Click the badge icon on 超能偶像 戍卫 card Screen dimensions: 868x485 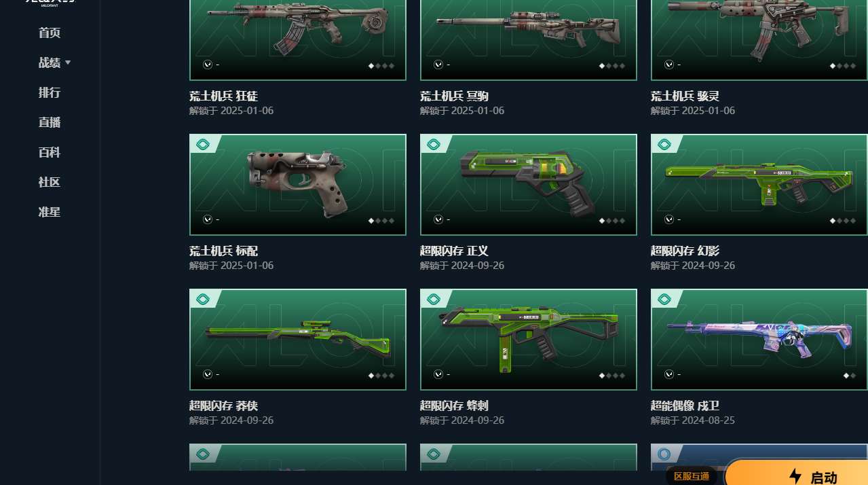click(663, 299)
